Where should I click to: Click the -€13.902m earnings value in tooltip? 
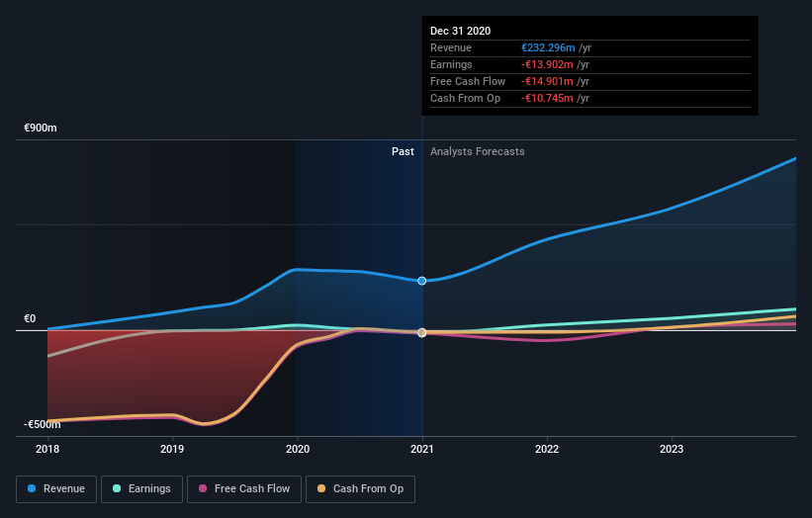tap(547, 64)
